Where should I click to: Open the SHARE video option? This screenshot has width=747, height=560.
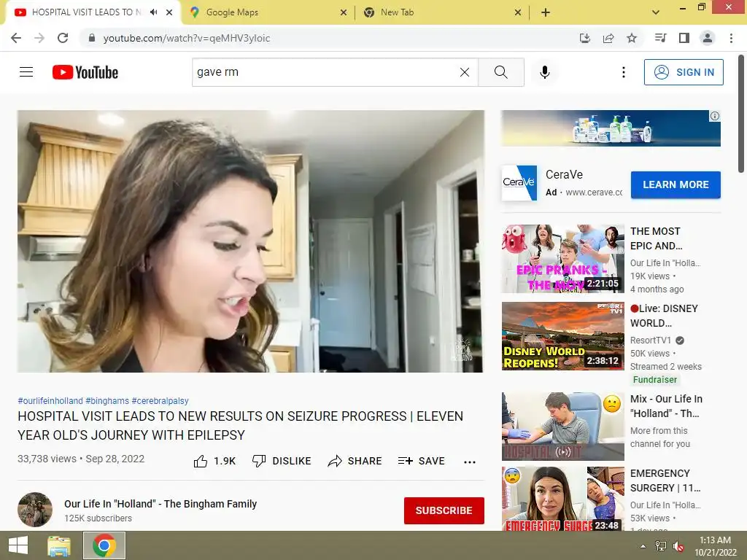pos(355,461)
